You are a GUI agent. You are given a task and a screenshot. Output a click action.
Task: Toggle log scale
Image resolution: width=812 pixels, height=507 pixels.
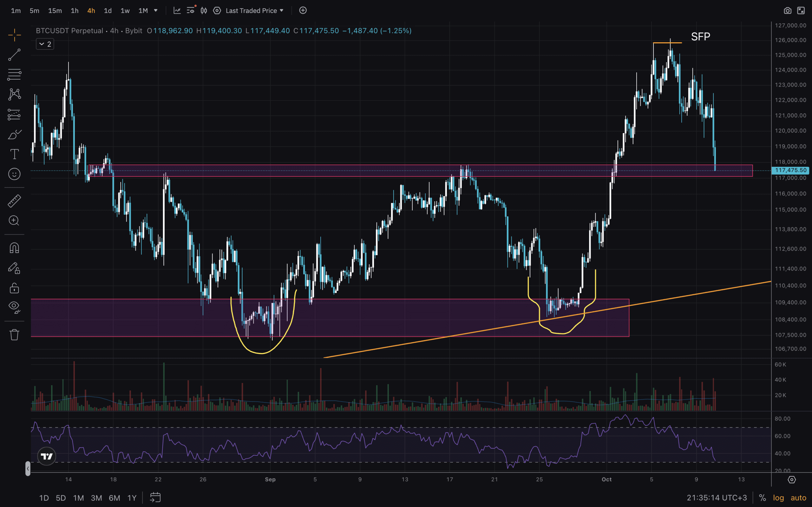778,497
